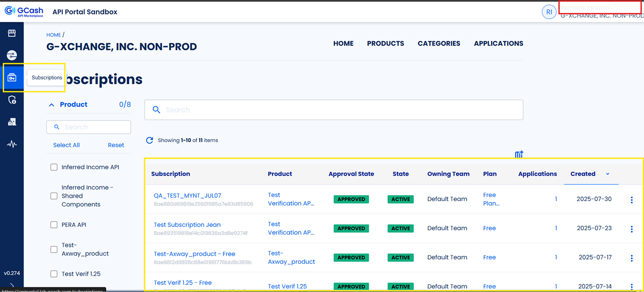Open actions menu for Test-Axway_product - Free row
The height and width of the screenshot is (292, 644).
[632, 258]
